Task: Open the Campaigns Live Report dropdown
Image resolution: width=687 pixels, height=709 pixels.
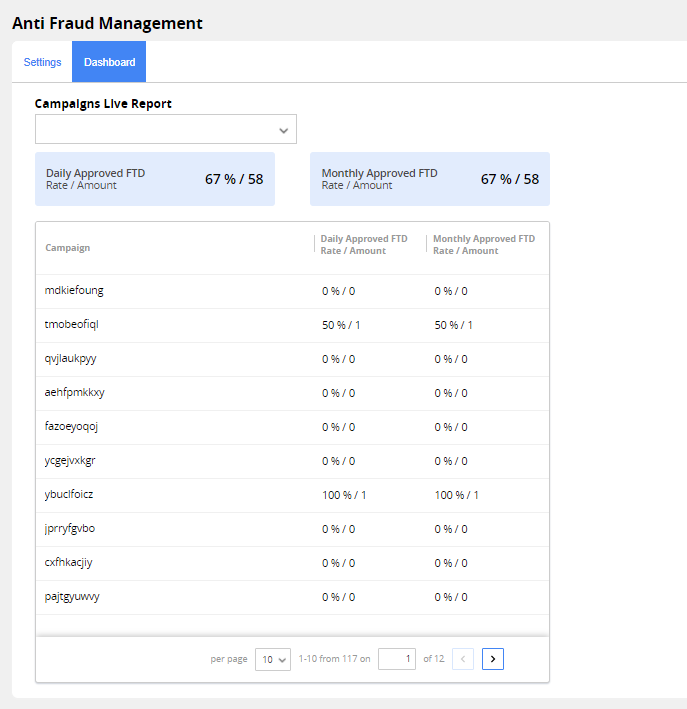Action: click(166, 129)
